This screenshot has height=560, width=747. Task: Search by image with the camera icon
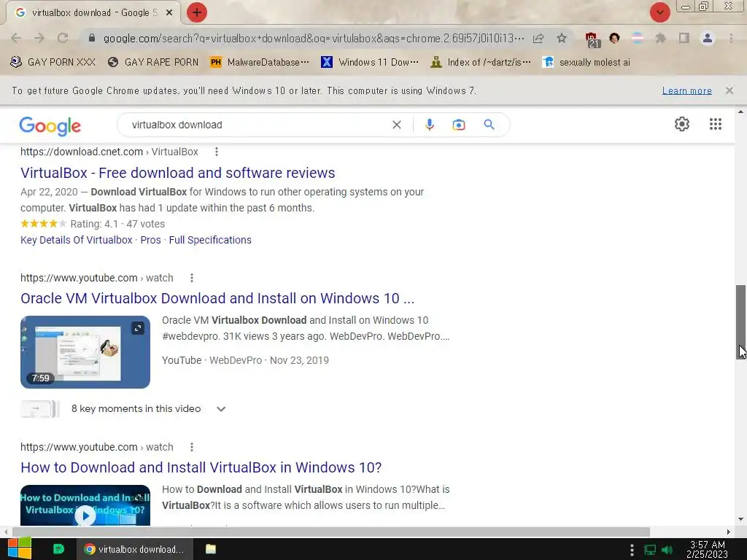(458, 125)
